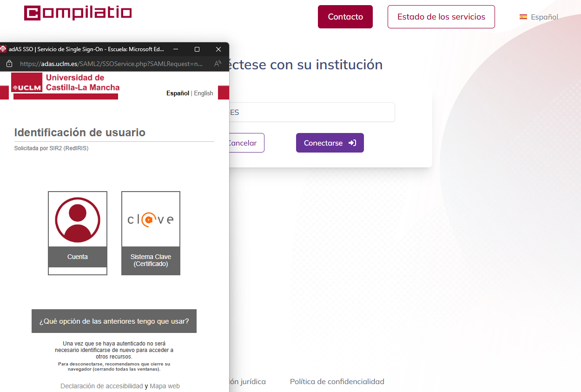Click the adas.uclm.es URL address bar

pyautogui.click(x=112, y=64)
